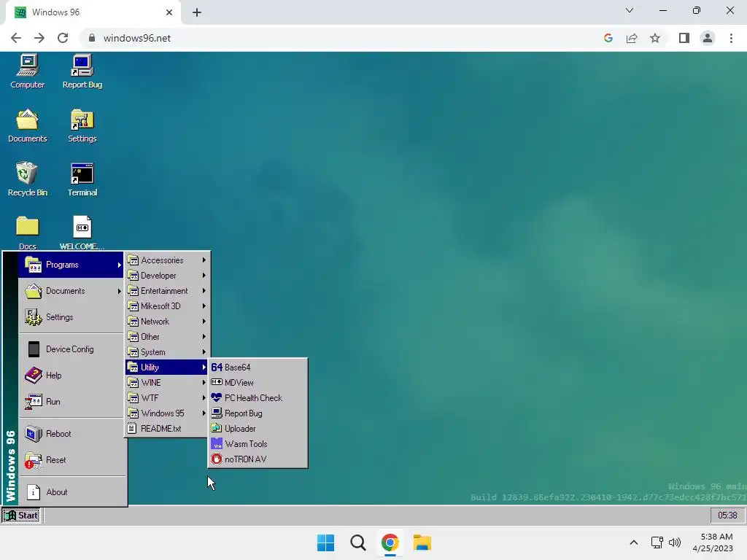Open the Documents desktop icon
Screen dimensions: 747x560
(27, 125)
